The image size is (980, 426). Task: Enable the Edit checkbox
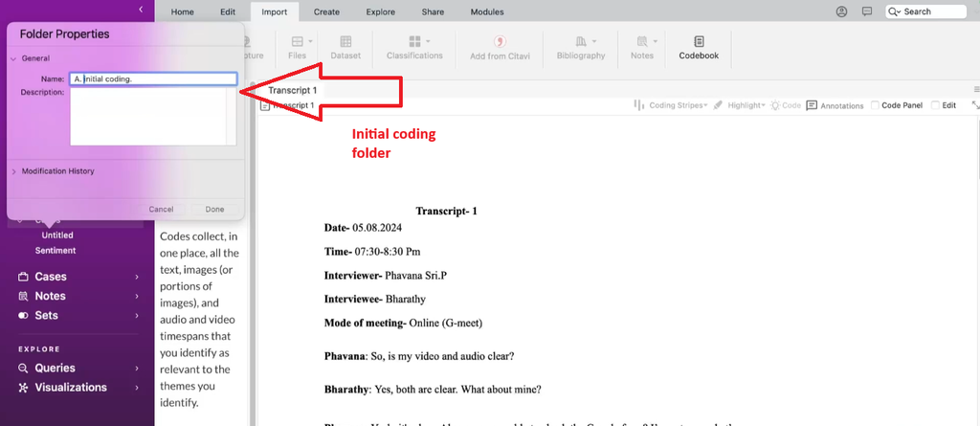click(935, 105)
